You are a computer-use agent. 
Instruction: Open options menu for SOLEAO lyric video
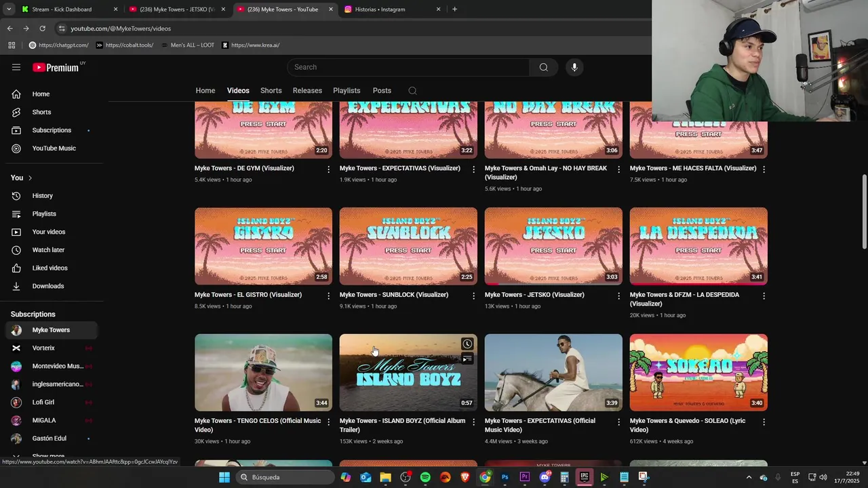pyautogui.click(x=764, y=422)
